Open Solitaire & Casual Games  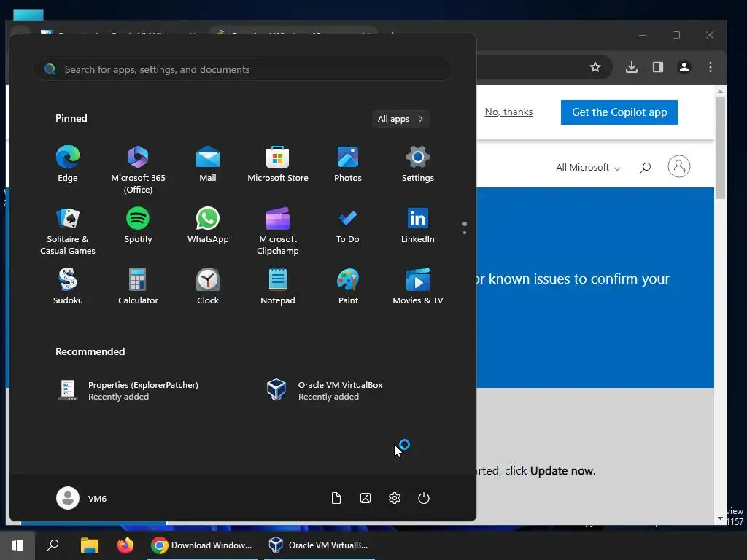(x=68, y=231)
